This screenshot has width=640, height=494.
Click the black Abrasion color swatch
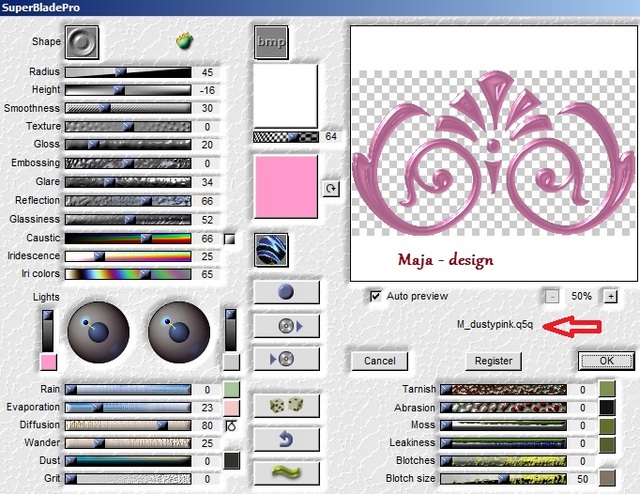[x=607, y=407]
